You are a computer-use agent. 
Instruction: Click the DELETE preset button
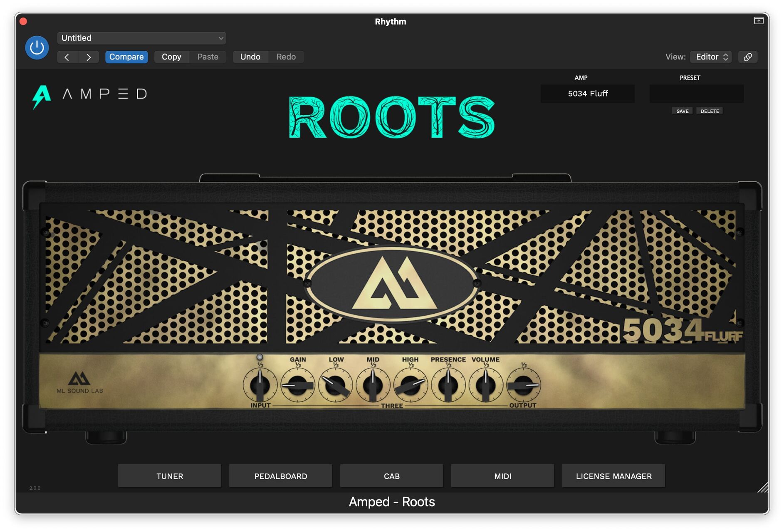coord(710,111)
